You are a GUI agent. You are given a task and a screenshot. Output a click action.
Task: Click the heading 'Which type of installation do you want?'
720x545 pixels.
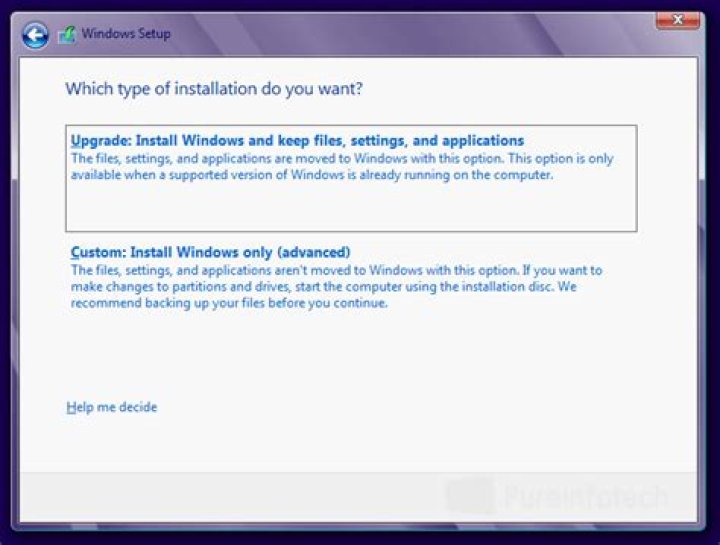pyautogui.click(x=214, y=89)
